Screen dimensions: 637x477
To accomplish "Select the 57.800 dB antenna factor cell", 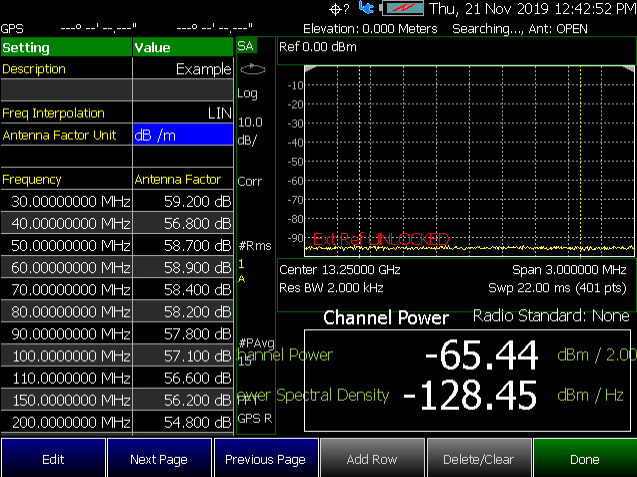I will click(183, 334).
